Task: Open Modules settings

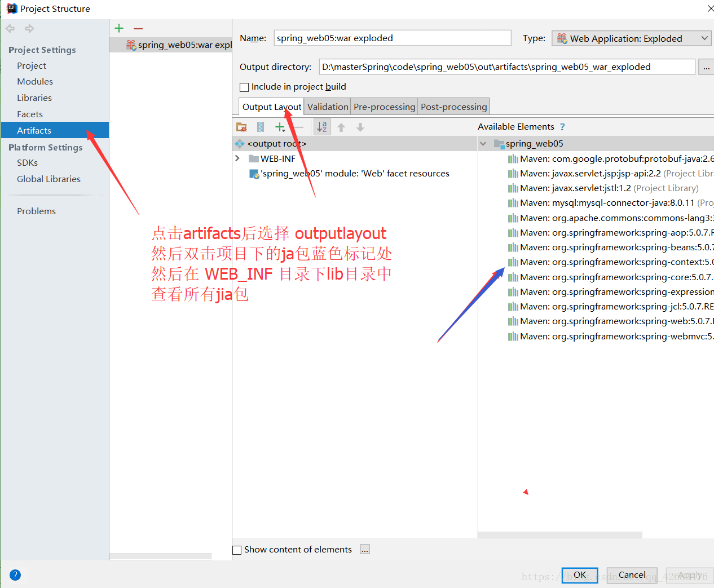Action: pos(35,82)
